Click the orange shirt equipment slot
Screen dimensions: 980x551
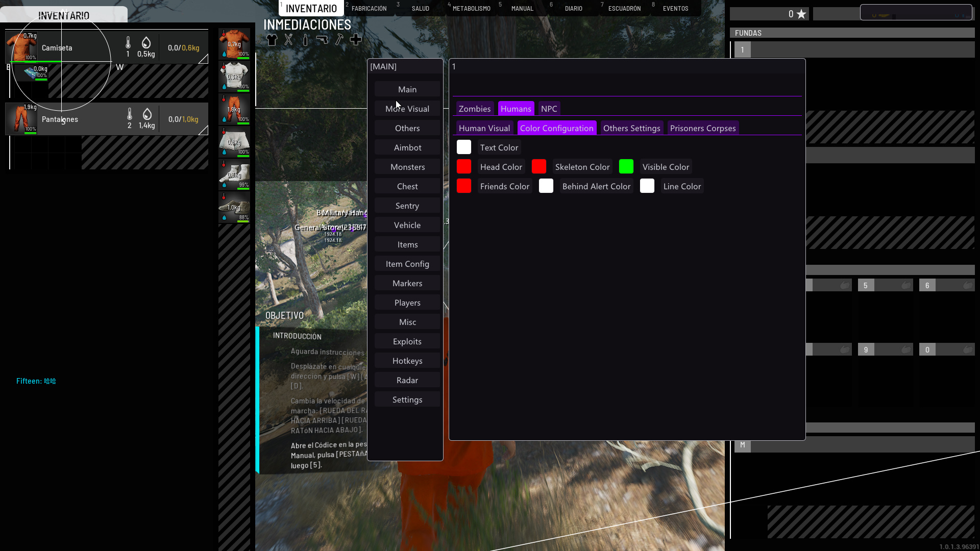pyautogui.click(x=234, y=44)
